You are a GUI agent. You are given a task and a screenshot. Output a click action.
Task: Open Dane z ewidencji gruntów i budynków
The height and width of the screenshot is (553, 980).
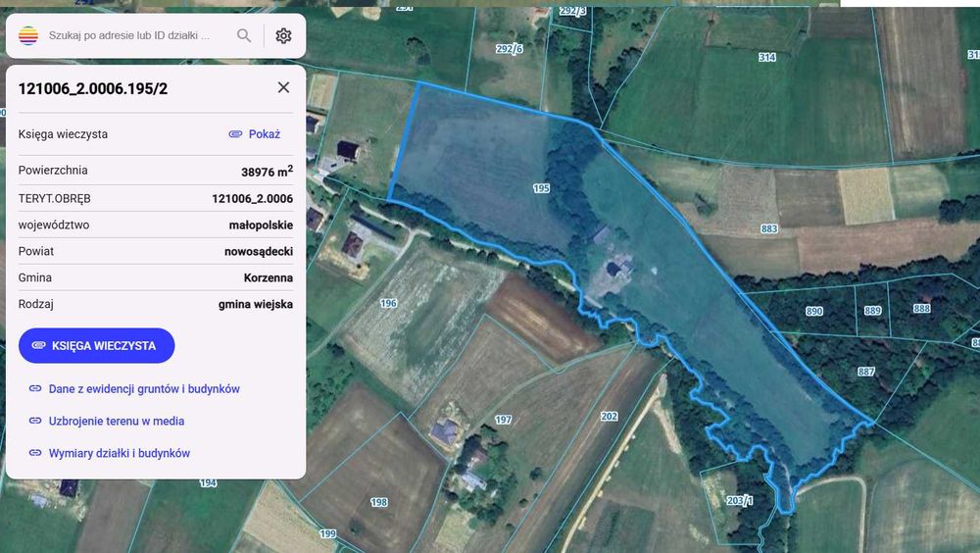[144, 388]
